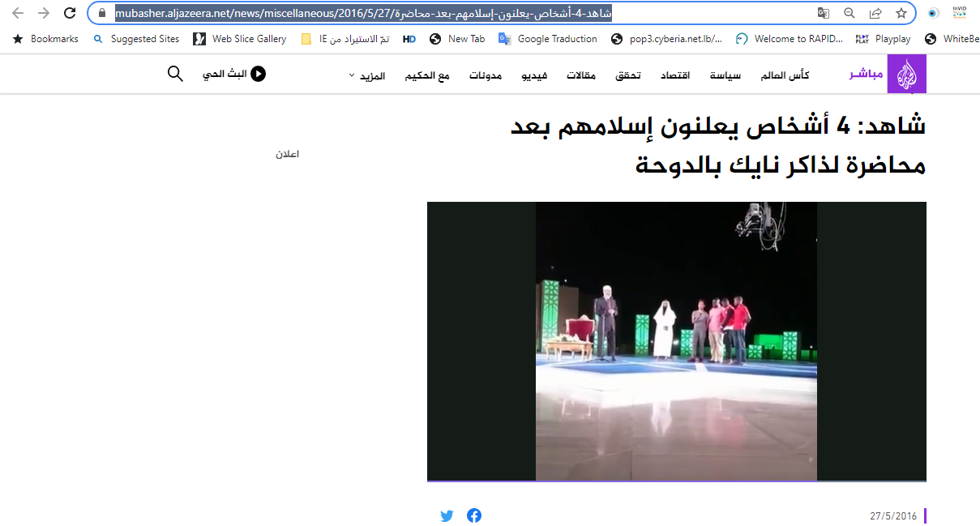Bookmark this page with the star icon
The width and height of the screenshot is (980, 526).
pyautogui.click(x=901, y=13)
